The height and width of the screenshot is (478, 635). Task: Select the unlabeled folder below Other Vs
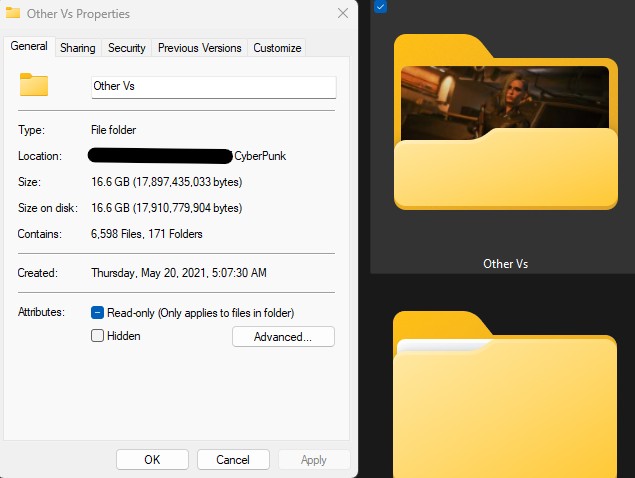(505, 394)
